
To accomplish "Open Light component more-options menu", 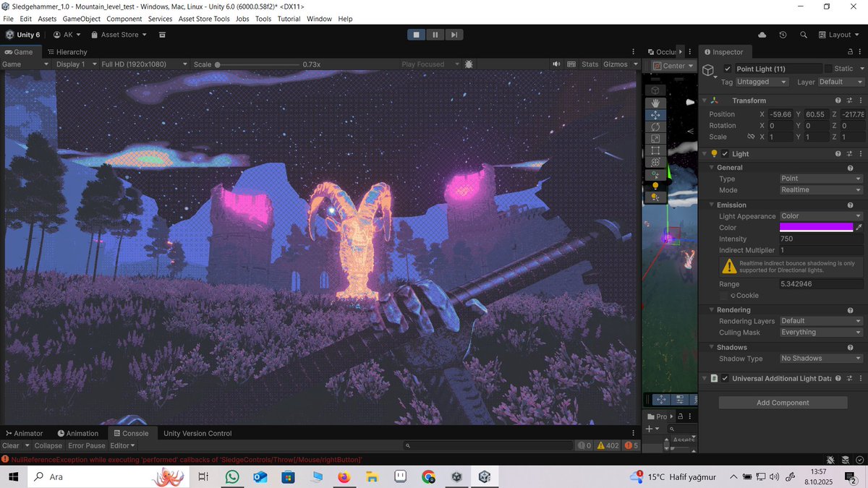I will coord(860,154).
